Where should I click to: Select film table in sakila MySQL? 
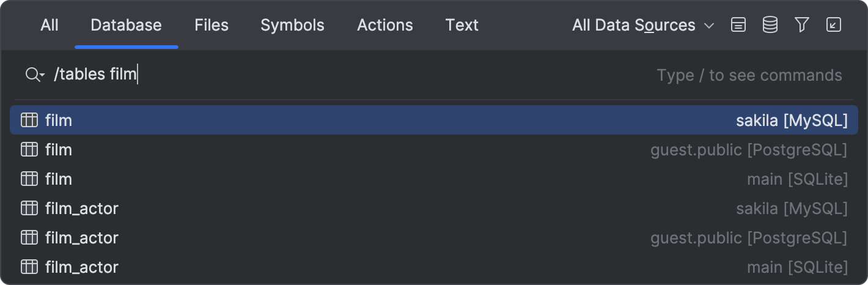tap(59, 120)
